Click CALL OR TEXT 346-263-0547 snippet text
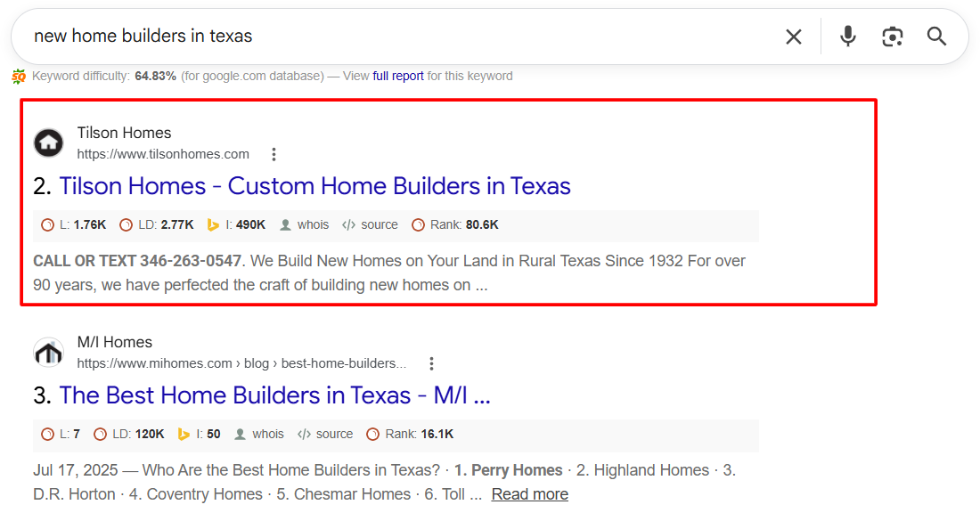Viewport: 980px width, 521px height. click(x=137, y=261)
